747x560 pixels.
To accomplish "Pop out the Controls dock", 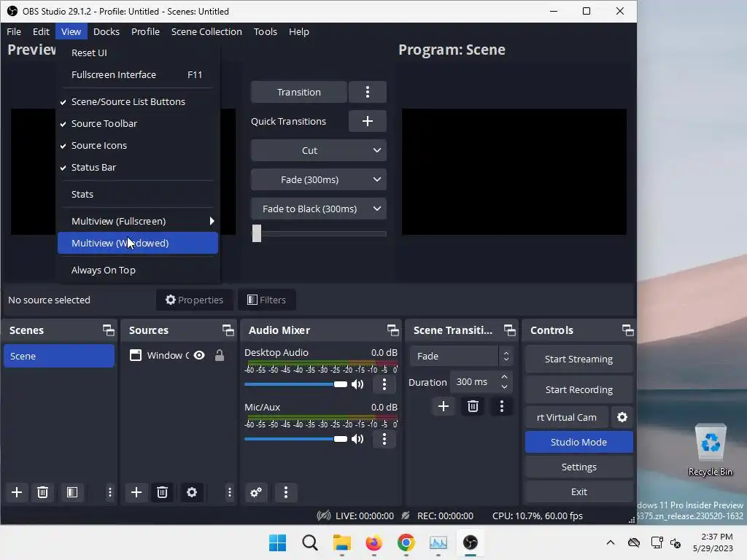I will [628, 330].
